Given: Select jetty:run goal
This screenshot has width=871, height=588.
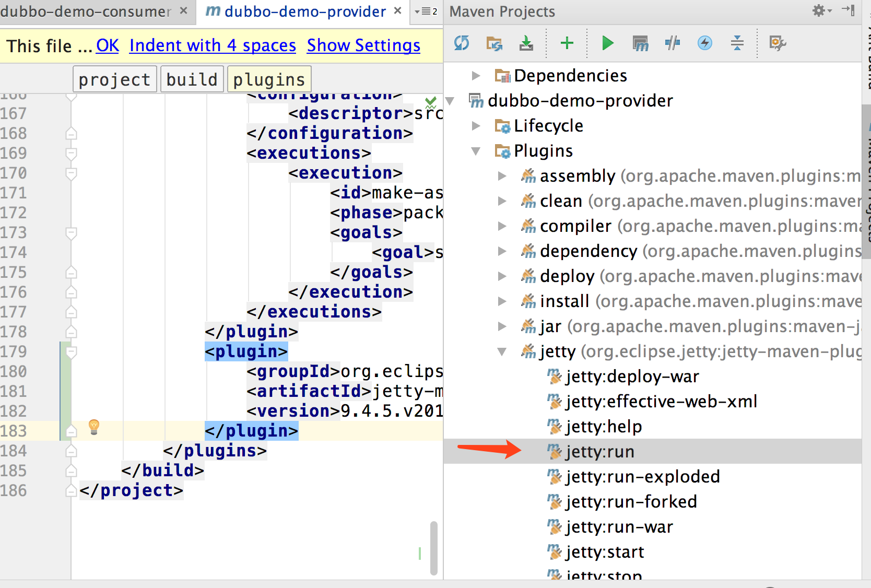Looking at the screenshot, I should click(600, 452).
